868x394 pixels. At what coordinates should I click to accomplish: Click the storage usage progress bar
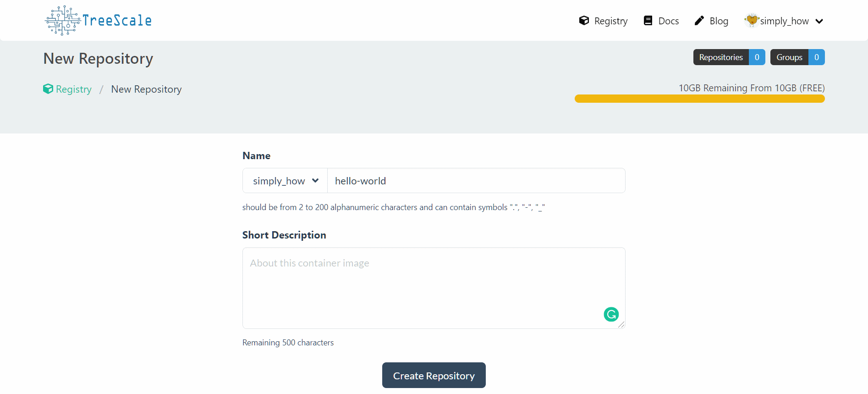pyautogui.click(x=699, y=99)
